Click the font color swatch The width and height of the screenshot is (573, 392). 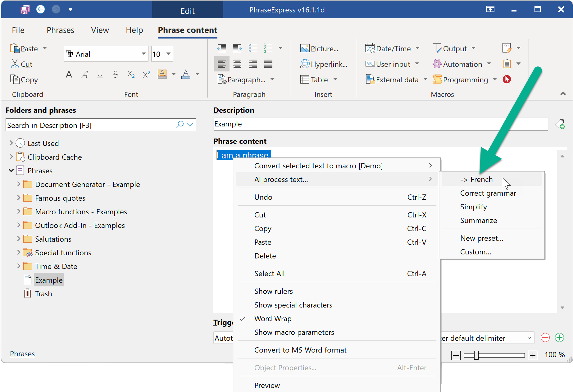(186, 74)
